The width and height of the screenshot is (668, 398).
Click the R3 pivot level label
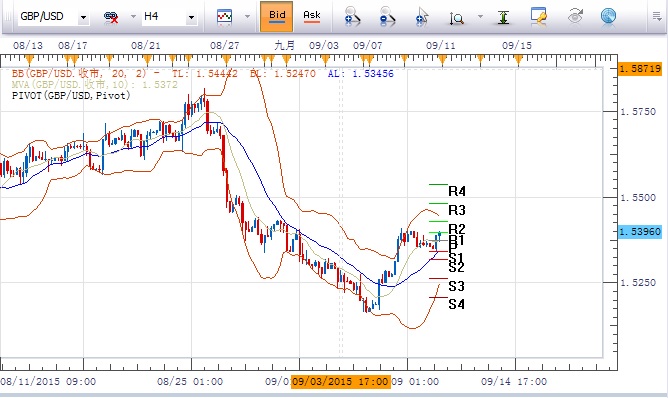tap(457, 210)
